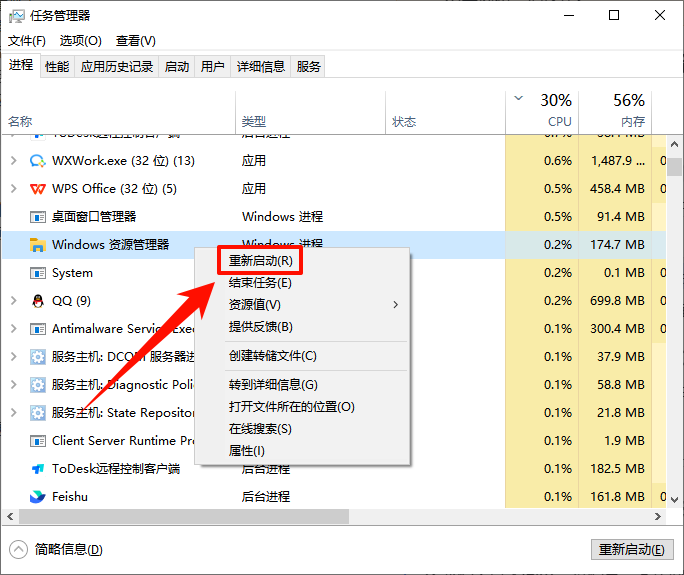Click the State Repository service gear icon

coord(38,413)
